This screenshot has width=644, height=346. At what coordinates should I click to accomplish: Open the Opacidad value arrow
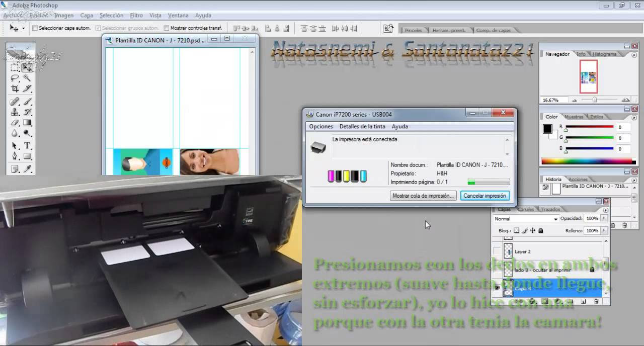[604, 219]
